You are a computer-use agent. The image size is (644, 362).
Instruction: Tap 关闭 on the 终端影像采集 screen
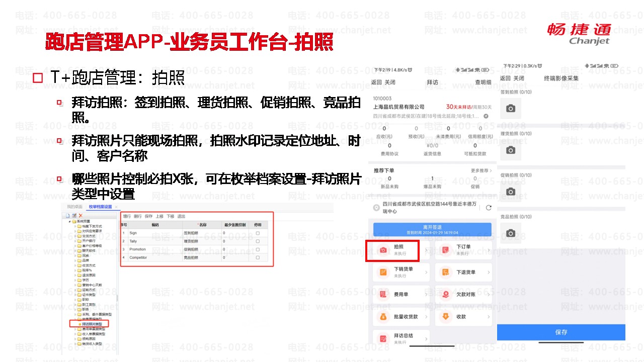coord(519,78)
